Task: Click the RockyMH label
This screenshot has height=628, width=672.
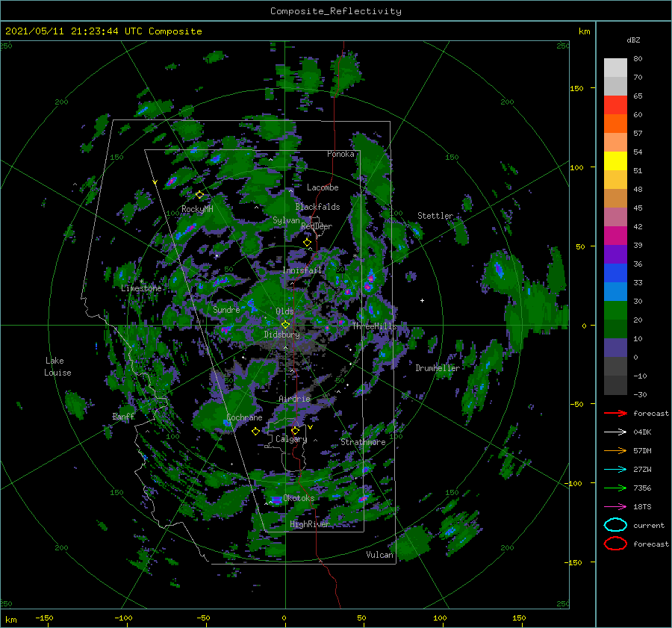Action: pos(197,209)
